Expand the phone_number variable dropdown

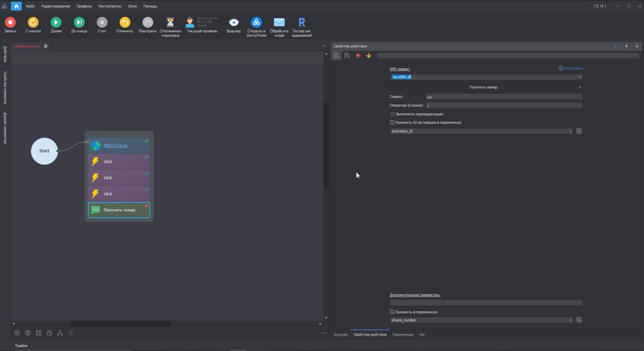click(570, 320)
